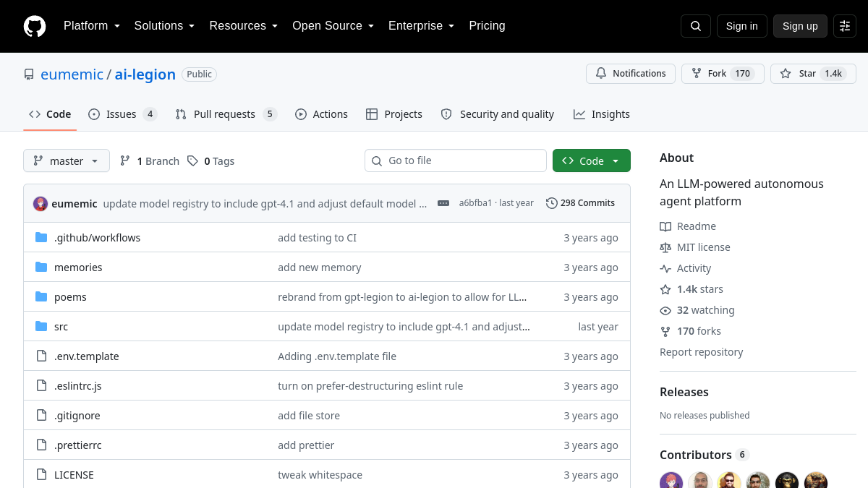Click the file icon of .gitignore

click(x=41, y=416)
